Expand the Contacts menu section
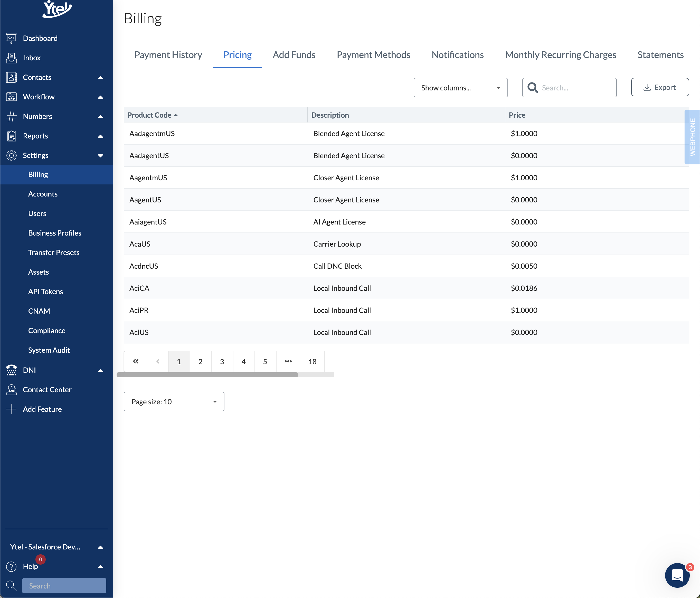This screenshot has height=598, width=700. (100, 77)
